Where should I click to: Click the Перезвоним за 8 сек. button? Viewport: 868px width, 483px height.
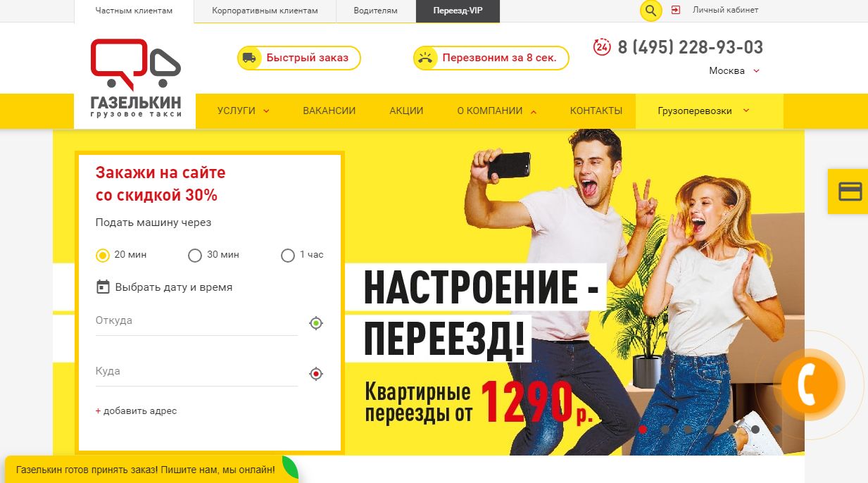[x=491, y=58]
